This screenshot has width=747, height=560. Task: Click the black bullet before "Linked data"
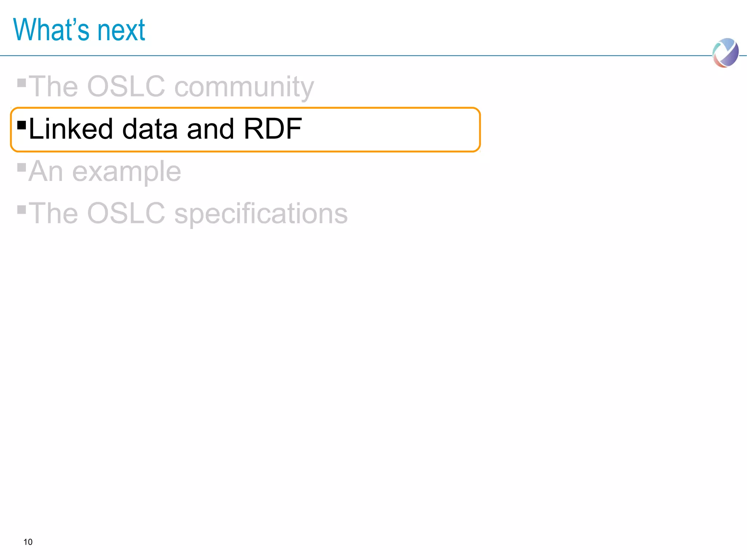click(x=22, y=125)
